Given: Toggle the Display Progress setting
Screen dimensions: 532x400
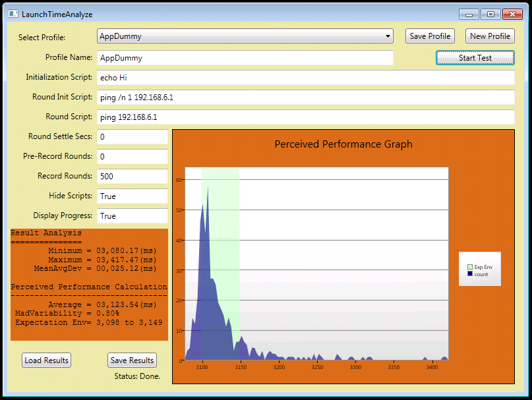Looking at the screenshot, I should tap(132, 216).
